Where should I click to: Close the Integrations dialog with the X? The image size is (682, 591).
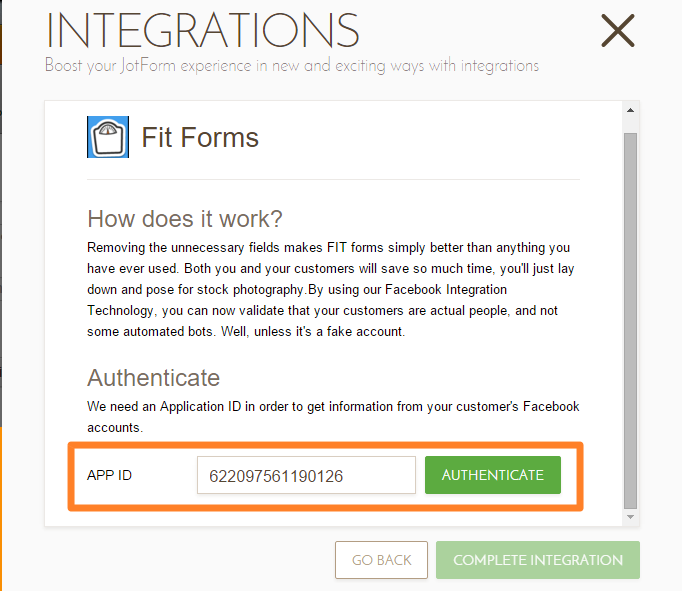pos(618,31)
